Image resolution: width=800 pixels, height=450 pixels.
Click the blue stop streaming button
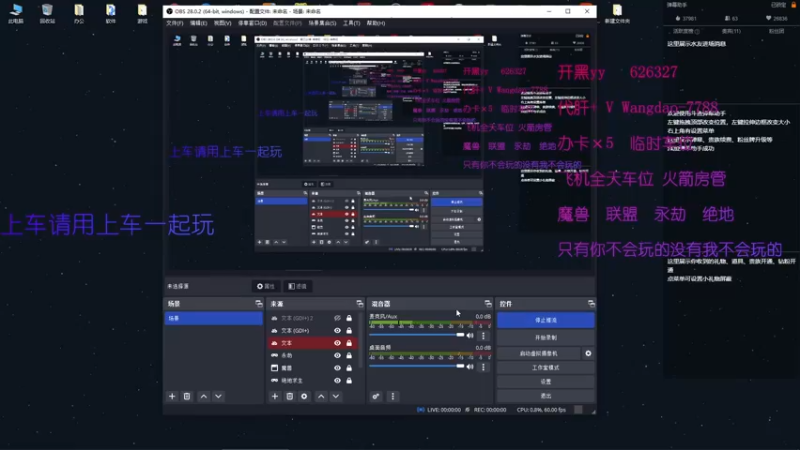coord(545,320)
